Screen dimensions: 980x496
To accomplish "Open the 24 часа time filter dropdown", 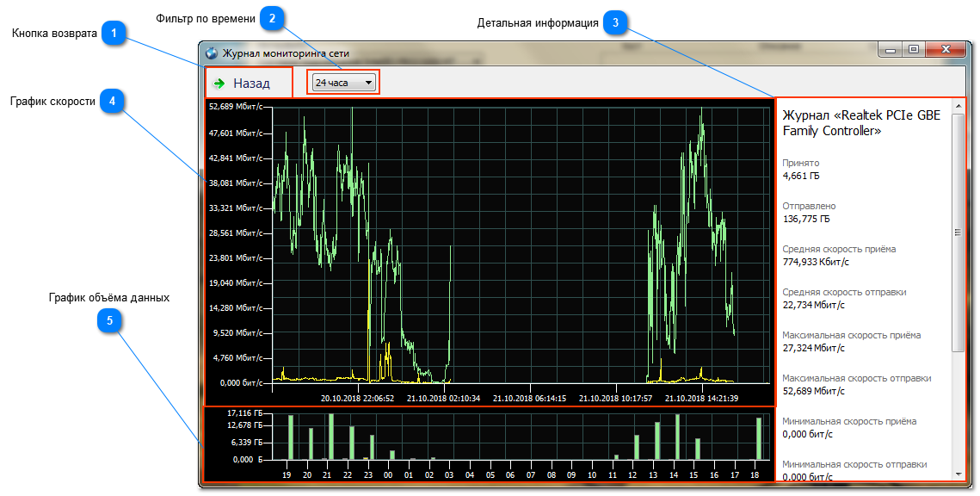I will [344, 83].
